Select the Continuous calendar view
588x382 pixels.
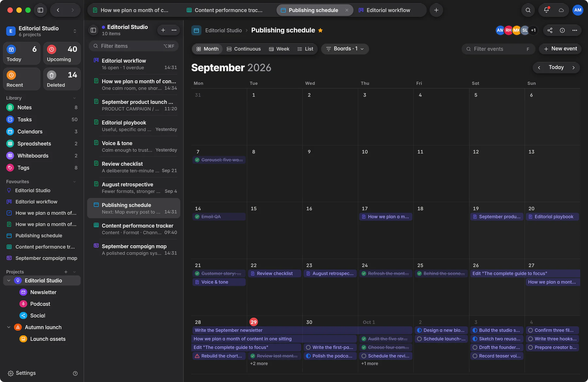point(244,49)
